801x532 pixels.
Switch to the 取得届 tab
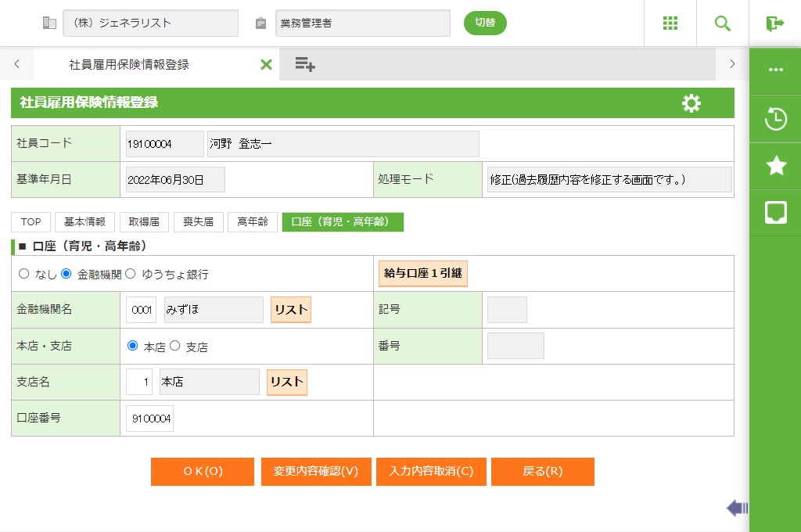click(x=144, y=222)
